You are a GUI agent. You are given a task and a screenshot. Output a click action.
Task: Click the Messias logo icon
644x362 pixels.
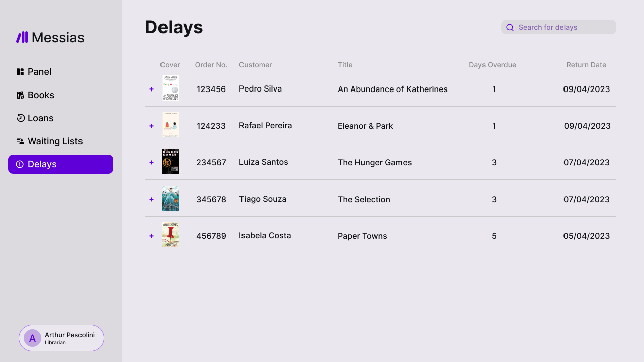(22, 37)
